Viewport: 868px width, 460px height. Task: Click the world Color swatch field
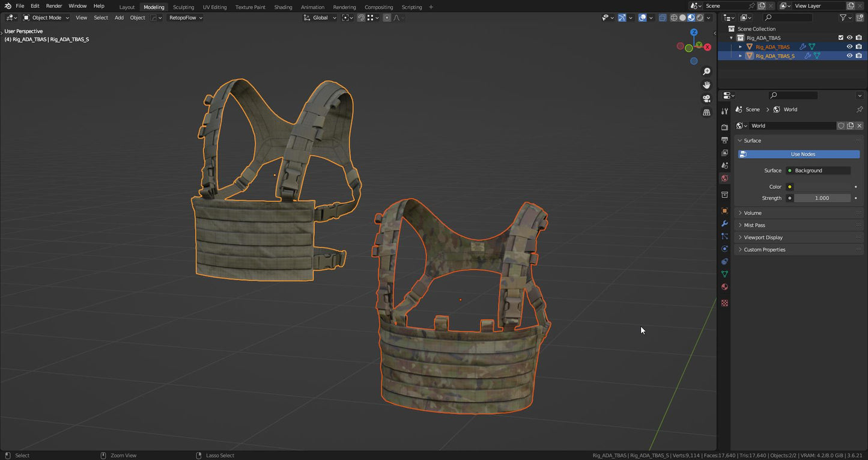coord(822,187)
